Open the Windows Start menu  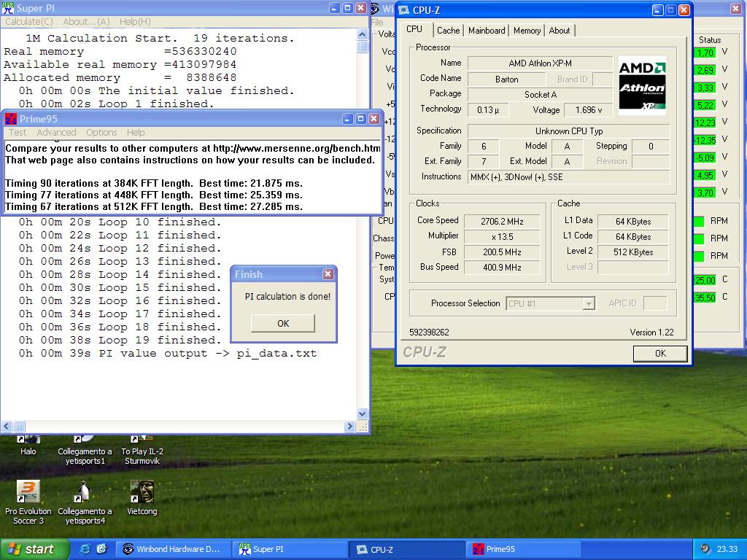coord(34,549)
